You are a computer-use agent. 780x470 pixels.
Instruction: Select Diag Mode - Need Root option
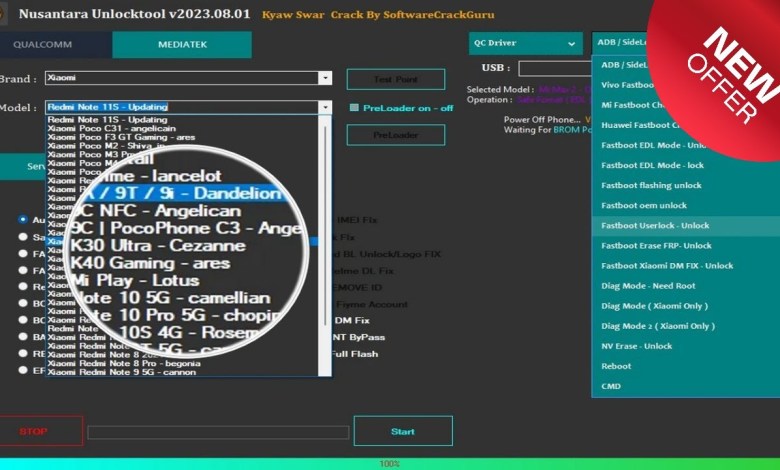[x=647, y=286]
